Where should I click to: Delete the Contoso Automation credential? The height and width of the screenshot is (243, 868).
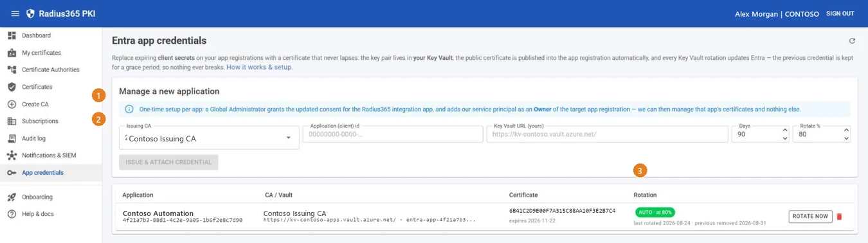click(x=839, y=217)
